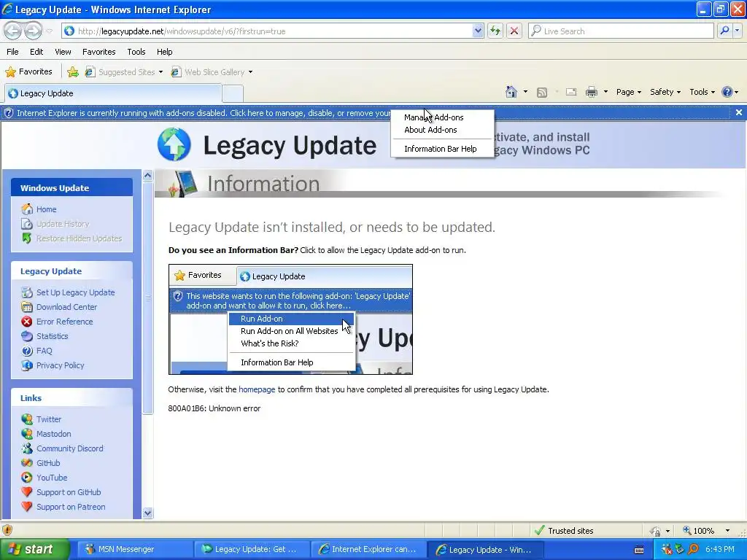The image size is (747, 560).
Task: Go back with the browser Back arrow
Action: (13, 31)
